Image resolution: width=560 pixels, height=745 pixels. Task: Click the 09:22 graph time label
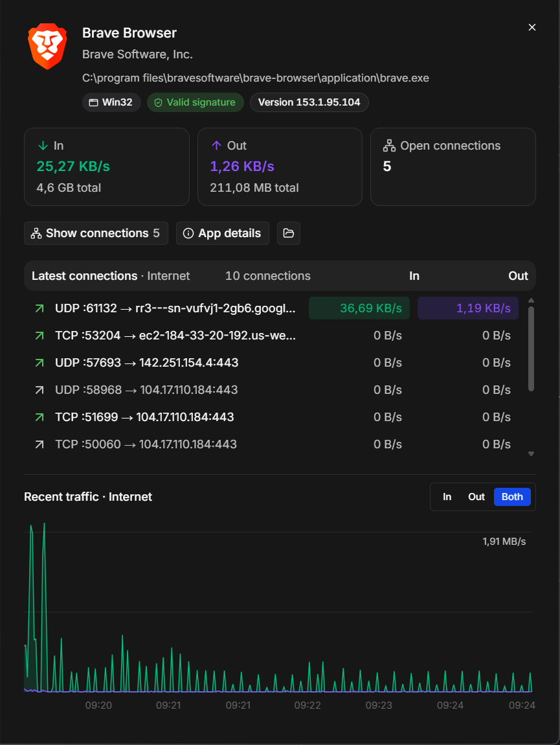coord(308,705)
